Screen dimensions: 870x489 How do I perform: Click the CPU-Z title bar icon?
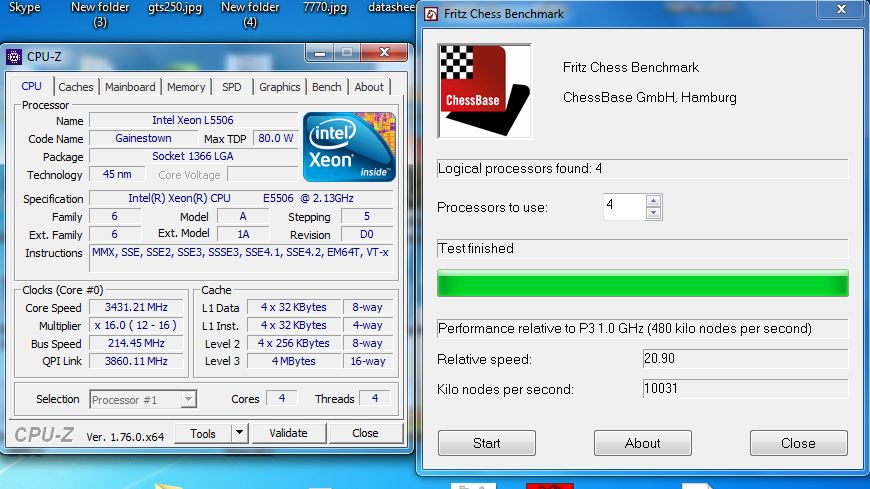[13, 56]
